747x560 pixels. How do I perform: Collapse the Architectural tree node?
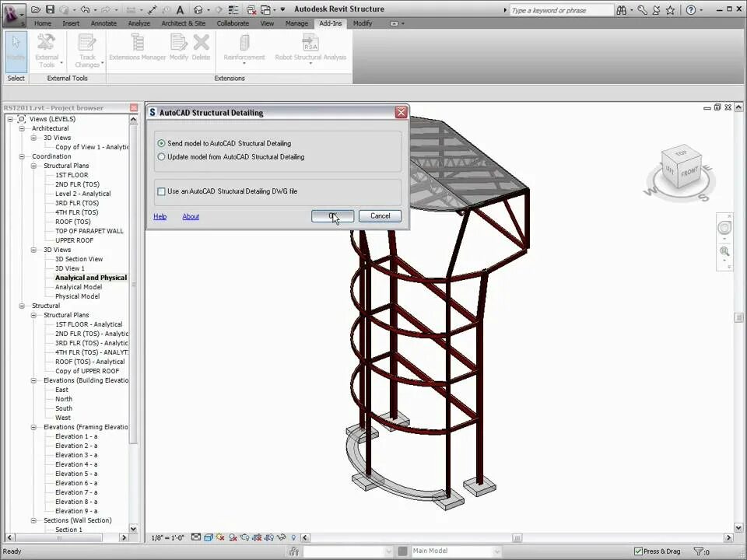pyautogui.click(x=22, y=128)
